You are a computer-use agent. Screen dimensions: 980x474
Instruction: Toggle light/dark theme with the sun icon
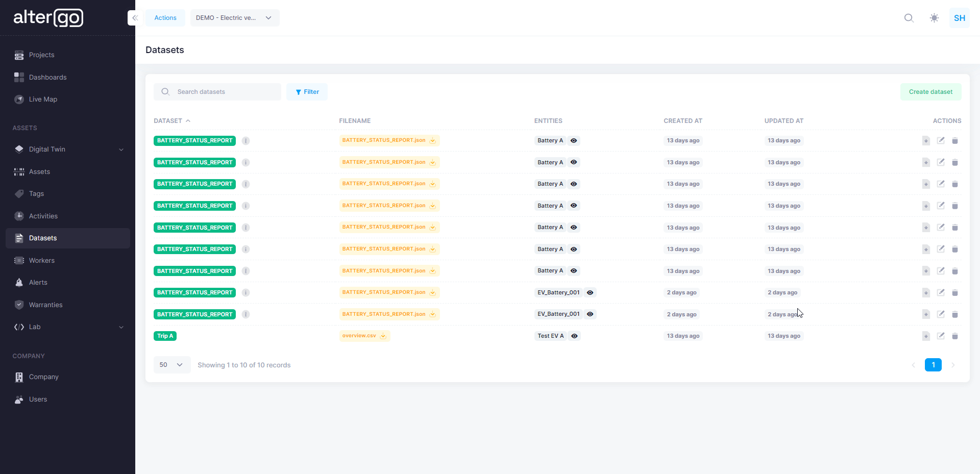coord(935,18)
